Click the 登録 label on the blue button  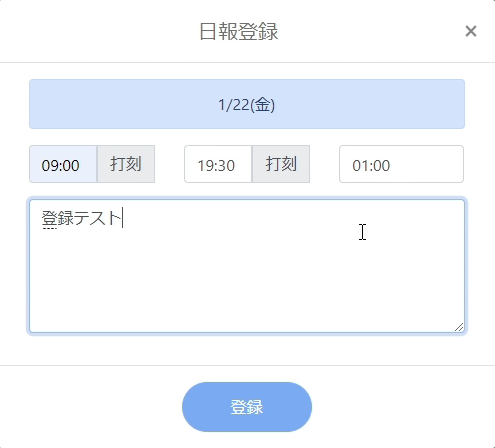coord(247,407)
